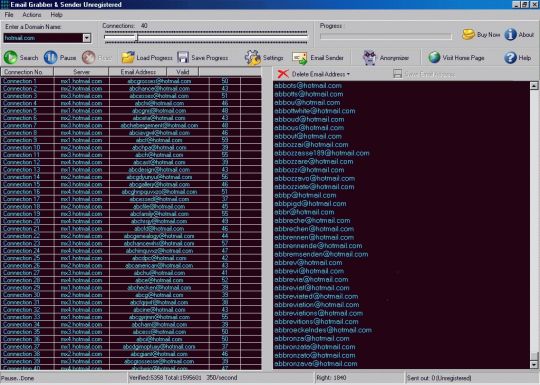This screenshot has height=385, width=540.
Task: Click Save Progress floppy disk icon
Action: 183,58
